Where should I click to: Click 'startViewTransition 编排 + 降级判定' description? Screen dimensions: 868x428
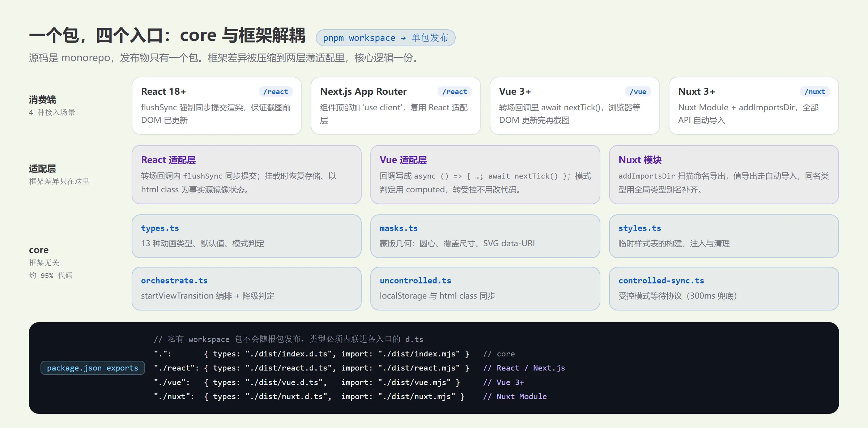click(x=208, y=296)
